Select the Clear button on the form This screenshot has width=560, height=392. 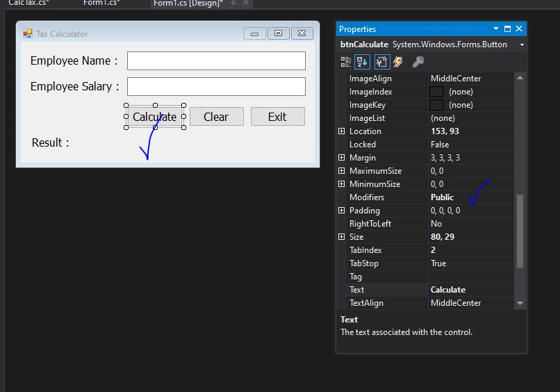pos(217,117)
